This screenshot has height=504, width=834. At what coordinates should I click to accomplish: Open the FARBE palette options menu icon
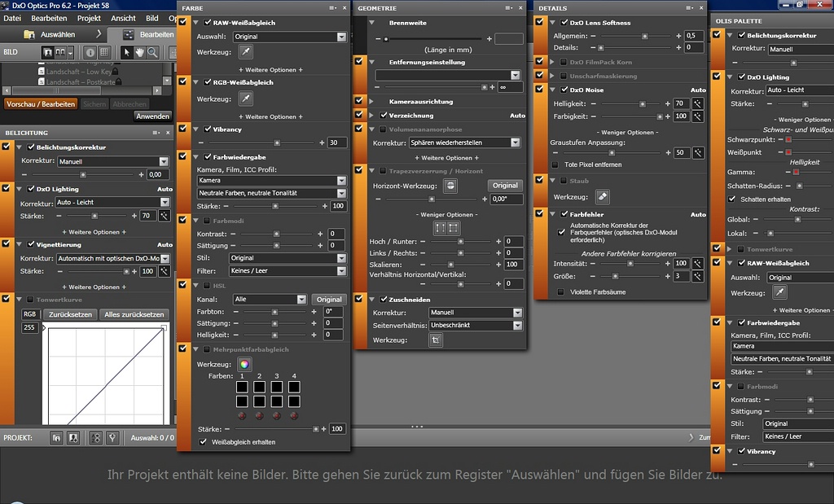332,8
